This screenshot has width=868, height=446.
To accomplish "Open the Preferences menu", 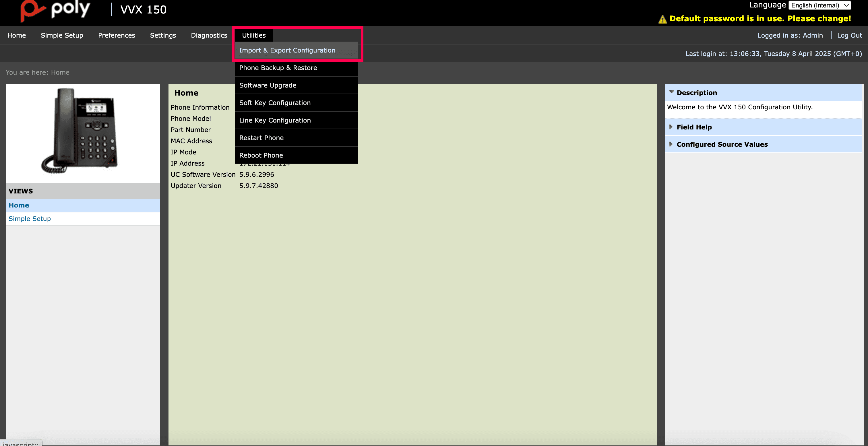I will point(116,35).
